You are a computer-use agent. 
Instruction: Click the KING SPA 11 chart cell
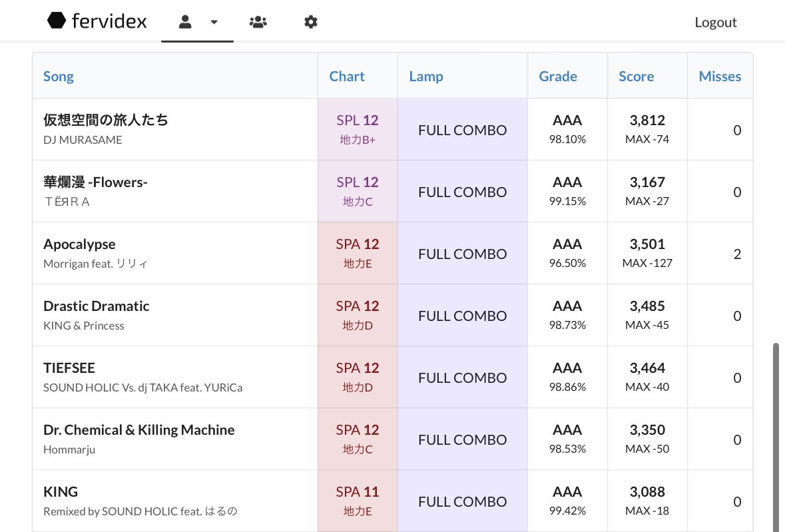pyautogui.click(x=358, y=501)
